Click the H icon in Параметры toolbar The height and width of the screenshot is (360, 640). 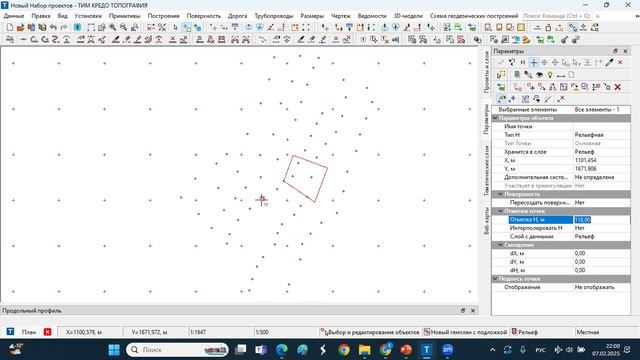click(522, 62)
